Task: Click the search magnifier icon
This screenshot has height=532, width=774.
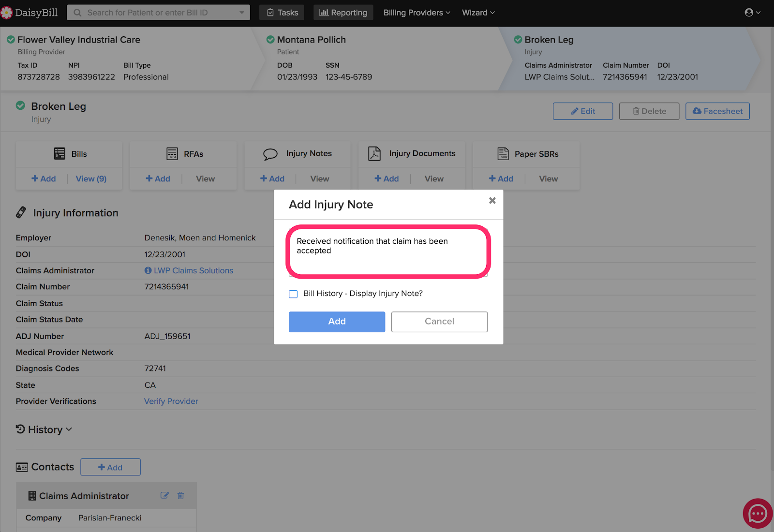Action: pyautogui.click(x=77, y=13)
